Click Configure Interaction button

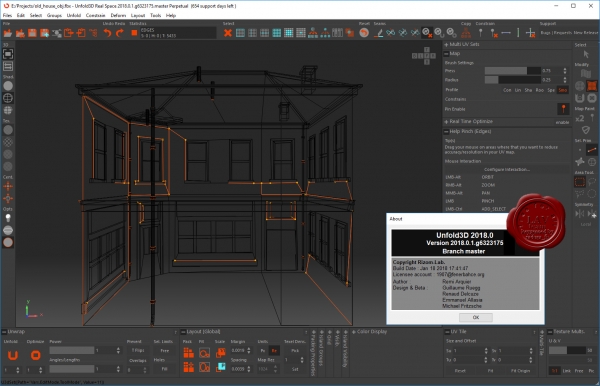pyautogui.click(x=507, y=169)
